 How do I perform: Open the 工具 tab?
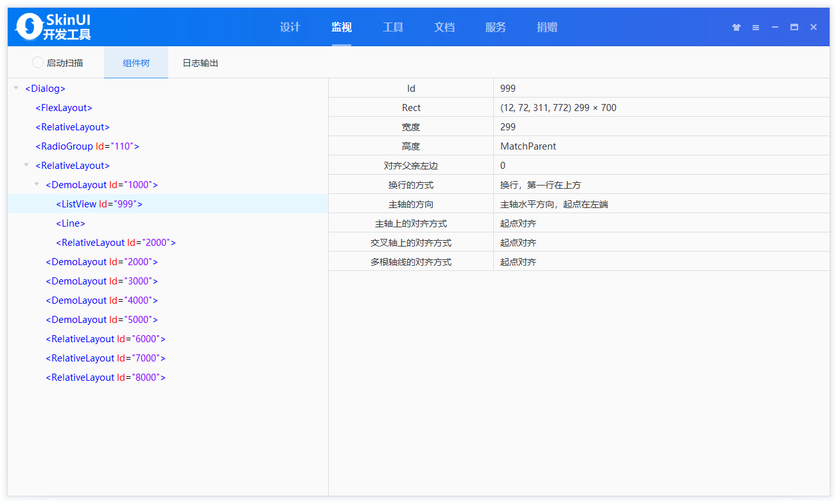pos(393,27)
